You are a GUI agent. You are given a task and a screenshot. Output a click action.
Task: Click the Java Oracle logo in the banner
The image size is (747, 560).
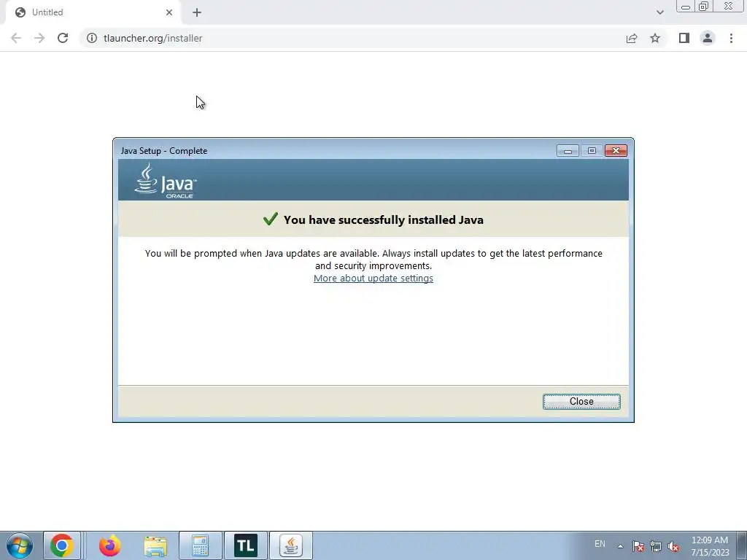[x=166, y=181]
